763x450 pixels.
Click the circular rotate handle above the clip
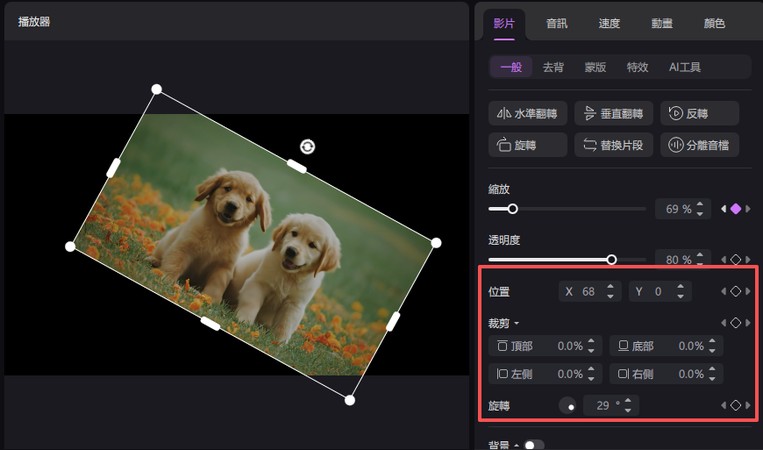[308, 146]
